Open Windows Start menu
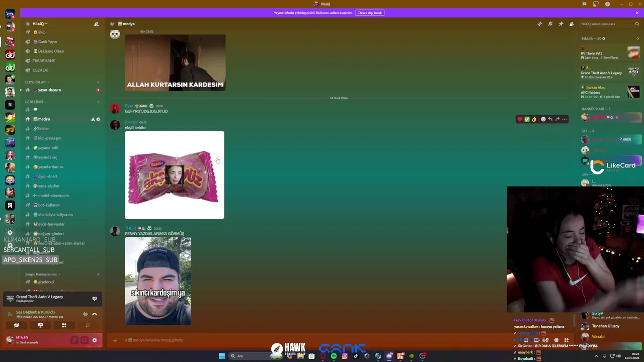The image size is (644, 362). (222, 356)
